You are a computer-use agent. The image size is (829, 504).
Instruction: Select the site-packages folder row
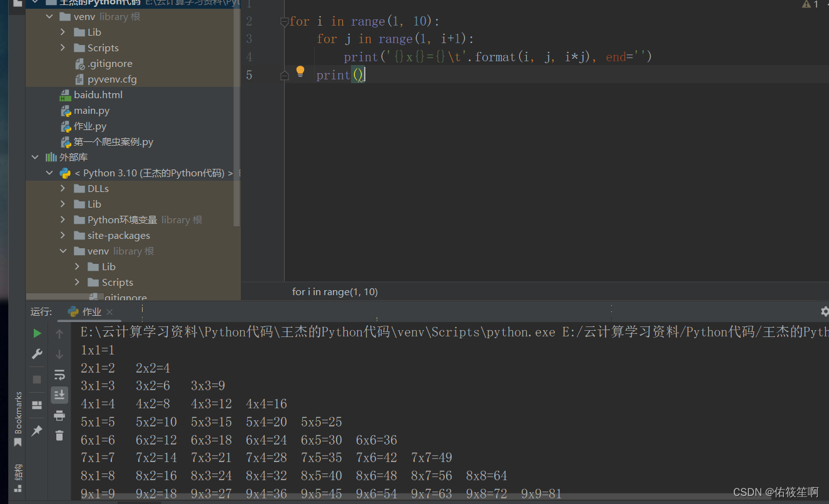click(133, 235)
